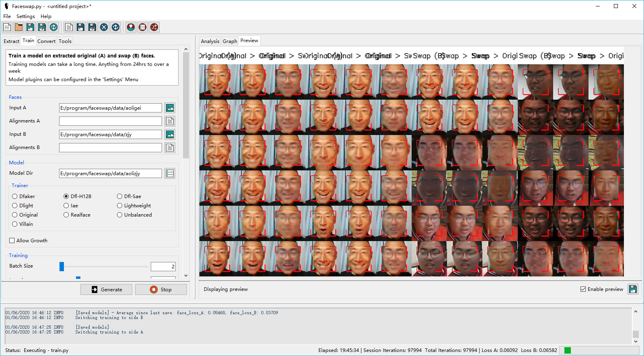Uncheck the Enable preview checkbox
644x356 pixels.
coord(583,289)
